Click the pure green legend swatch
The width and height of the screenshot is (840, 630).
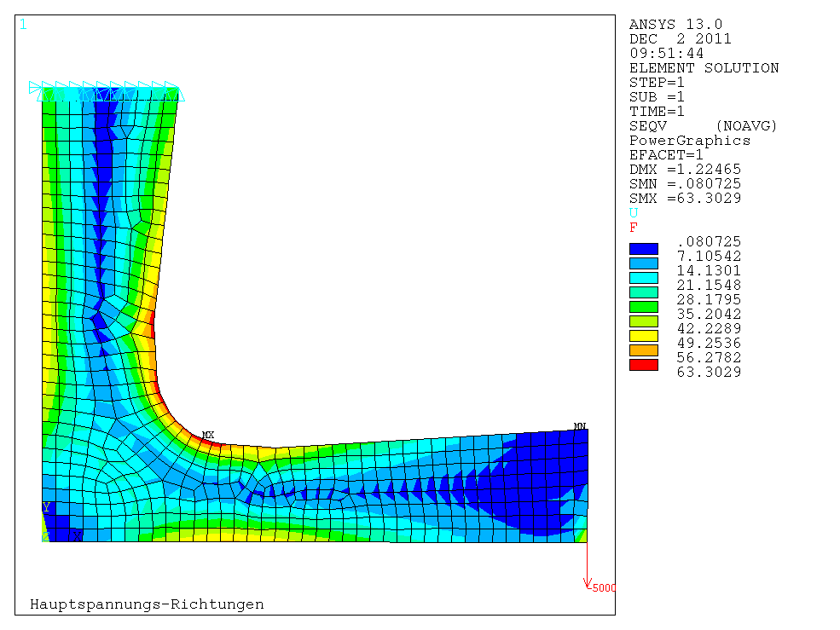click(x=643, y=307)
